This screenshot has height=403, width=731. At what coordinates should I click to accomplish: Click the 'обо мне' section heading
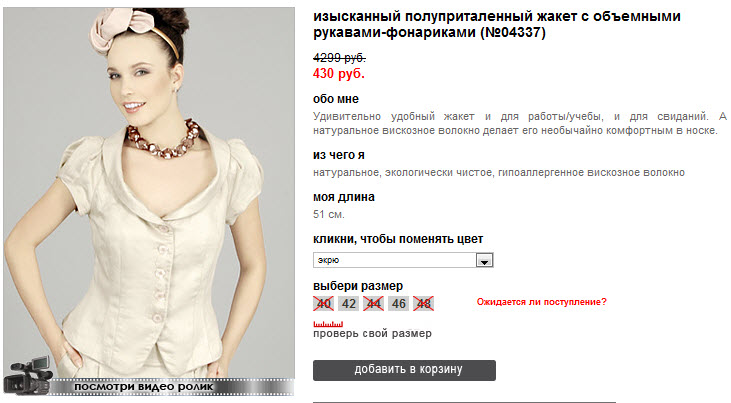click(x=336, y=99)
